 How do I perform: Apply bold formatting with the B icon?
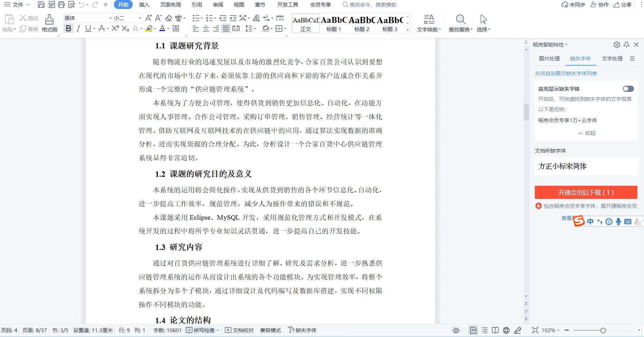click(x=68, y=29)
